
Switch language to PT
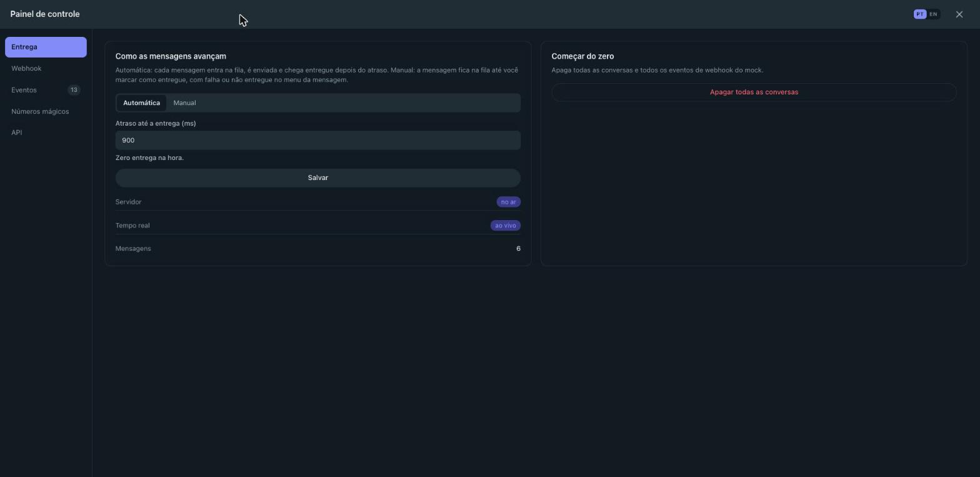point(920,14)
